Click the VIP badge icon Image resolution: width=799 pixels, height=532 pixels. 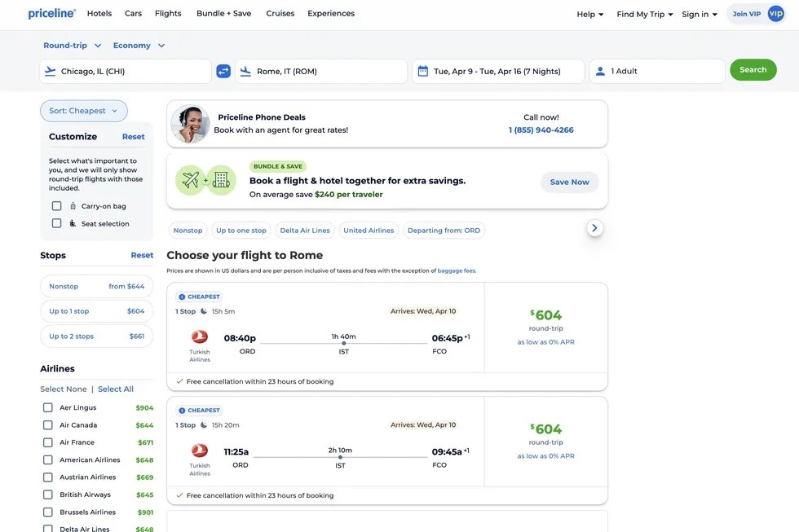coord(775,14)
